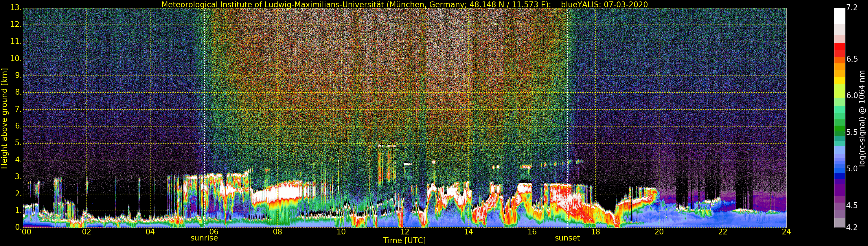
Task: Click the '4.2' colorbar tick value
Action: pos(852,227)
